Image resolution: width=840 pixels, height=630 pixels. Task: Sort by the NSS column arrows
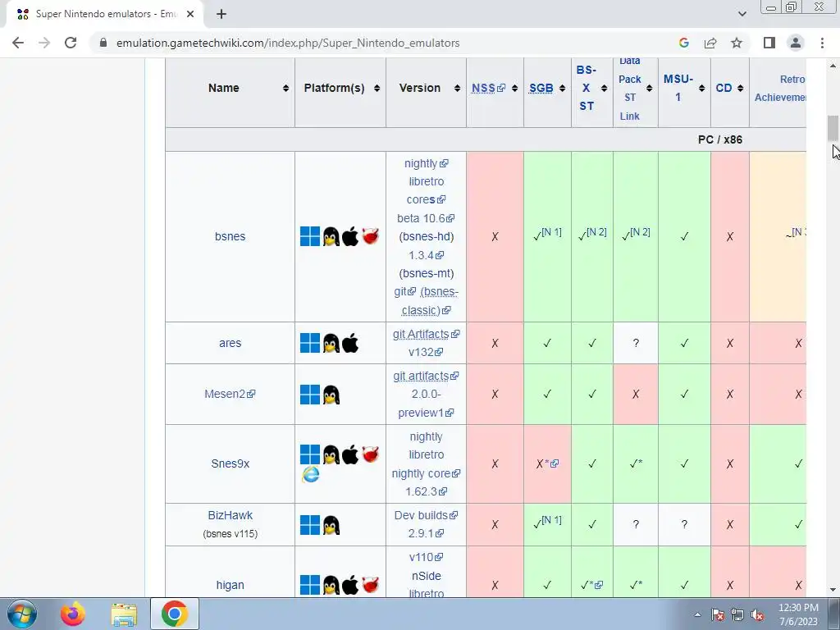[514, 89]
